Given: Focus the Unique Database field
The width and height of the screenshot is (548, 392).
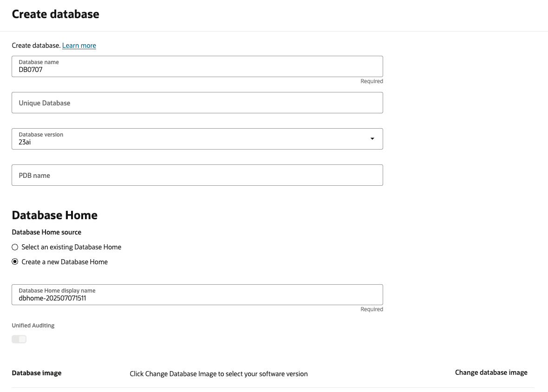Looking at the screenshot, I should (197, 103).
